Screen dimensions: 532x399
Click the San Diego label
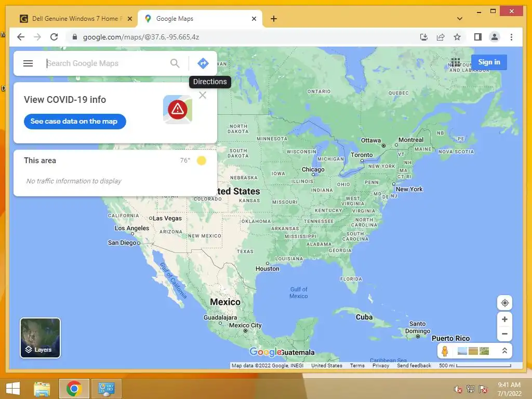[122, 243]
